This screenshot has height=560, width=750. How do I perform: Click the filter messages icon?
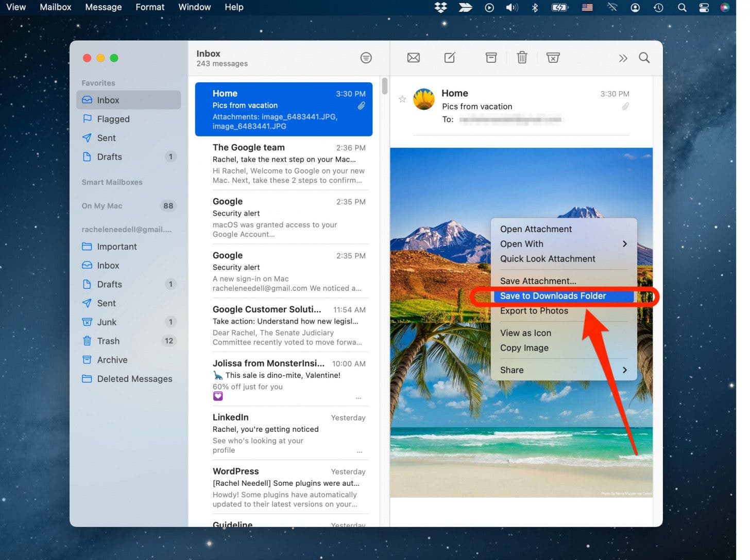[x=366, y=58]
